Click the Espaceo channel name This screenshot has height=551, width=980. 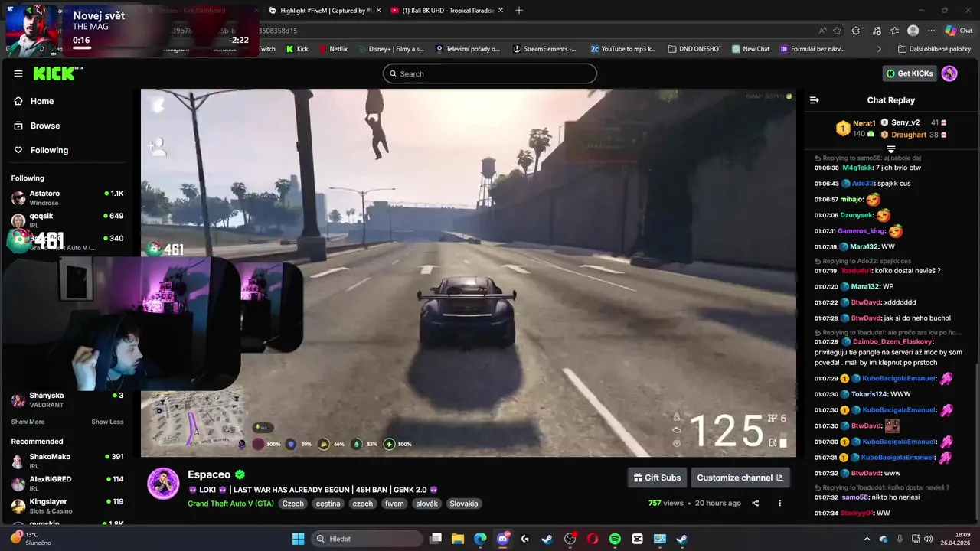209,474
